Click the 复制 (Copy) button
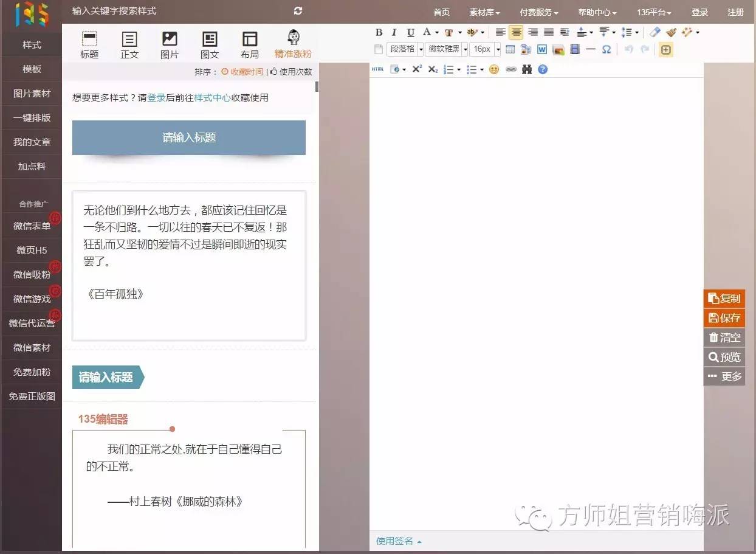This screenshot has width=756, height=554. pyautogui.click(x=724, y=299)
